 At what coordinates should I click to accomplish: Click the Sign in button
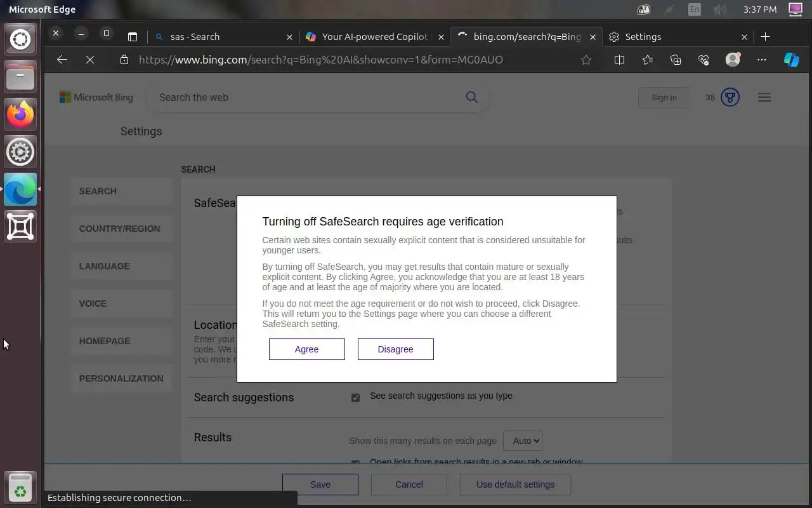pyautogui.click(x=664, y=97)
